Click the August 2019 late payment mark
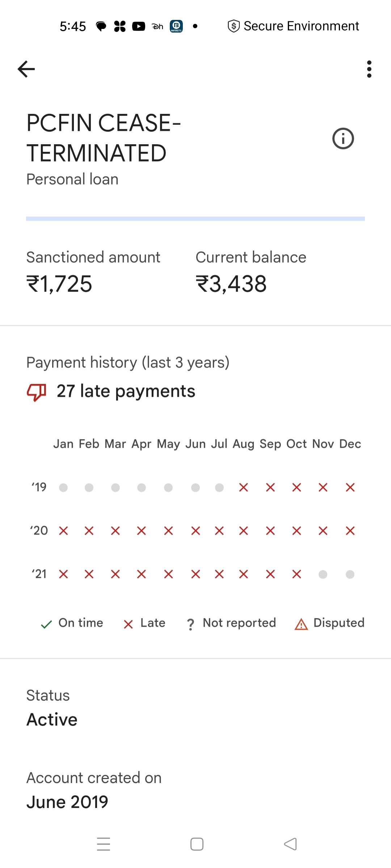Viewport: 391px width, 868px height. pos(244,488)
